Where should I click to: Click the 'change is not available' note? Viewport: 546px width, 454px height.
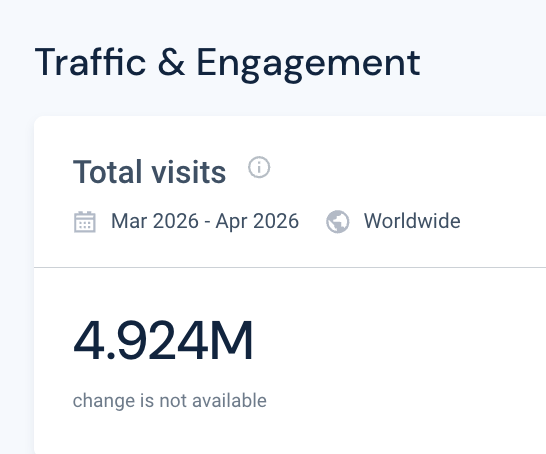point(170,400)
